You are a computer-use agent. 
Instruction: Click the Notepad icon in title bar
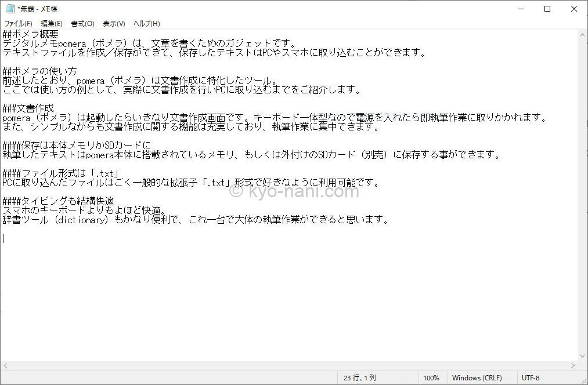[x=9, y=9]
